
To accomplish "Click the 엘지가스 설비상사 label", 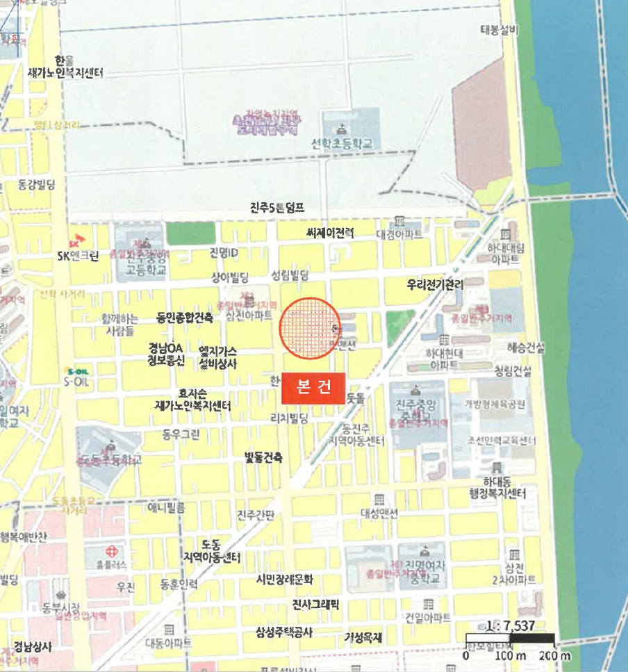I will [x=217, y=358].
